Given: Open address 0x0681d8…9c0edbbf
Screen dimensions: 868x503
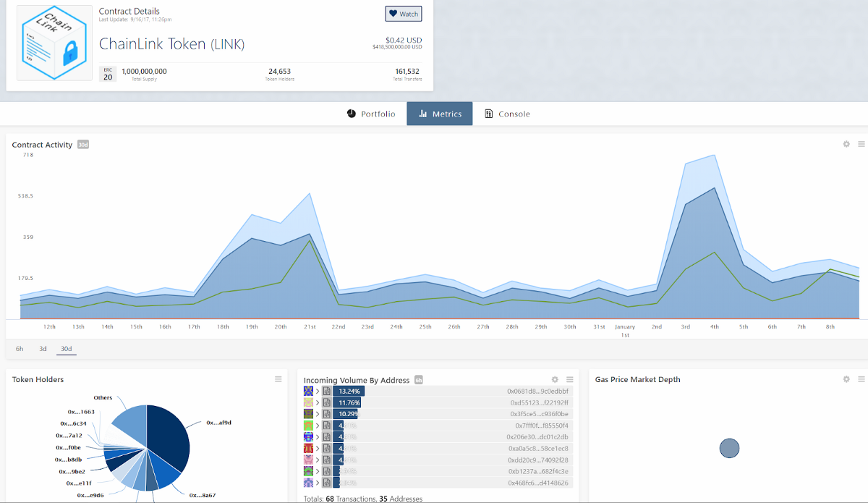Looking at the screenshot, I should (537, 391).
